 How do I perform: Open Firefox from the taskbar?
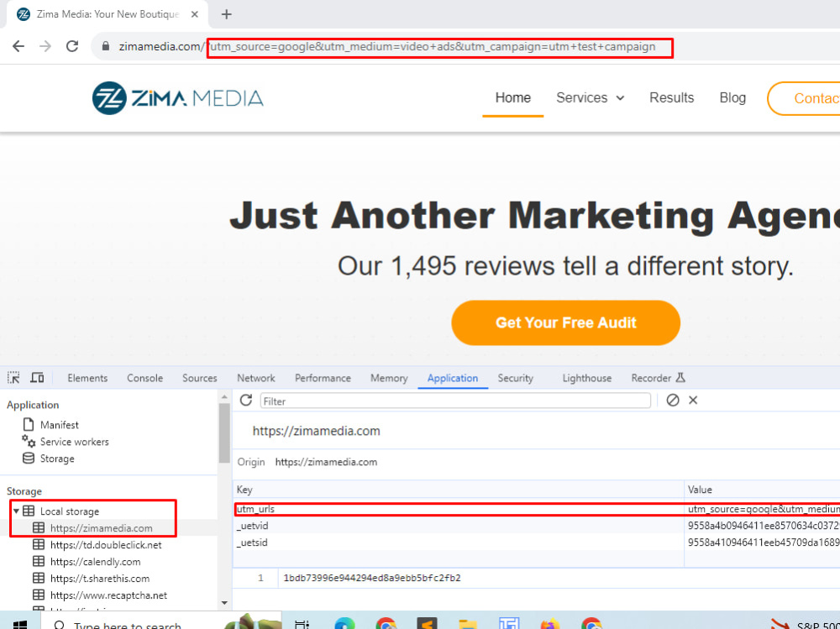pyautogui.click(x=549, y=624)
